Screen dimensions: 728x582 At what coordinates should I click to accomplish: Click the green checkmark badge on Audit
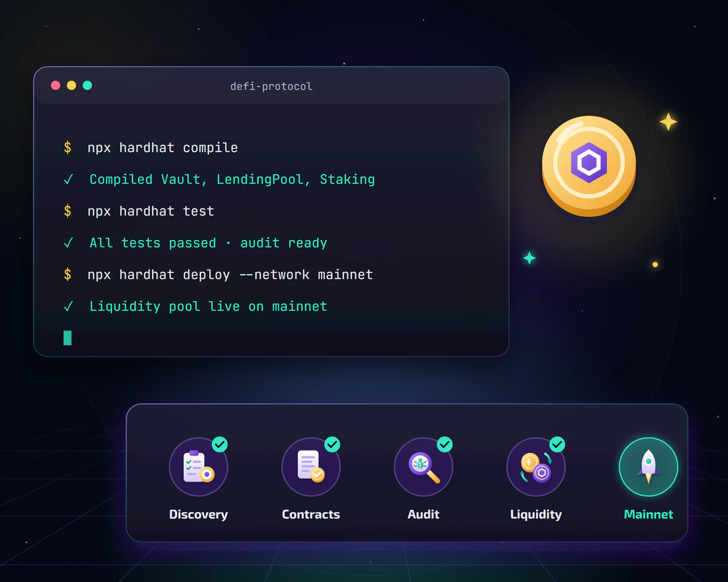point(445,444)
